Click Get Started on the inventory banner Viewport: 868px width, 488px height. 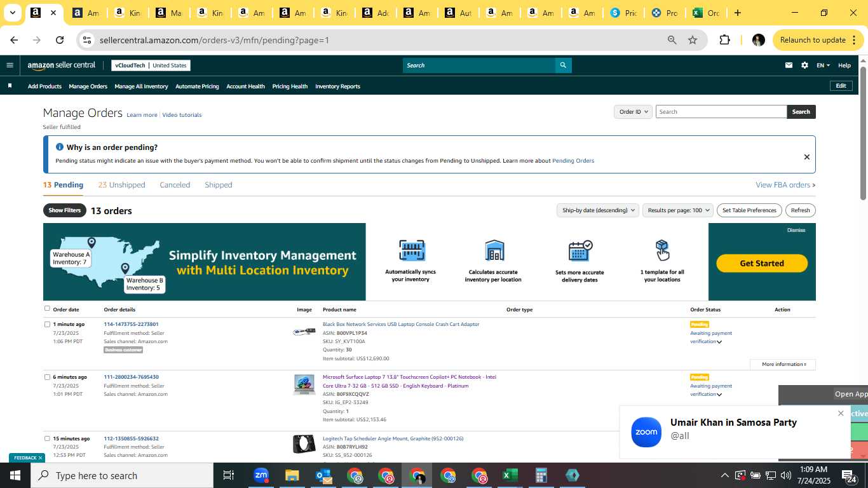click(x=762, y=263)
